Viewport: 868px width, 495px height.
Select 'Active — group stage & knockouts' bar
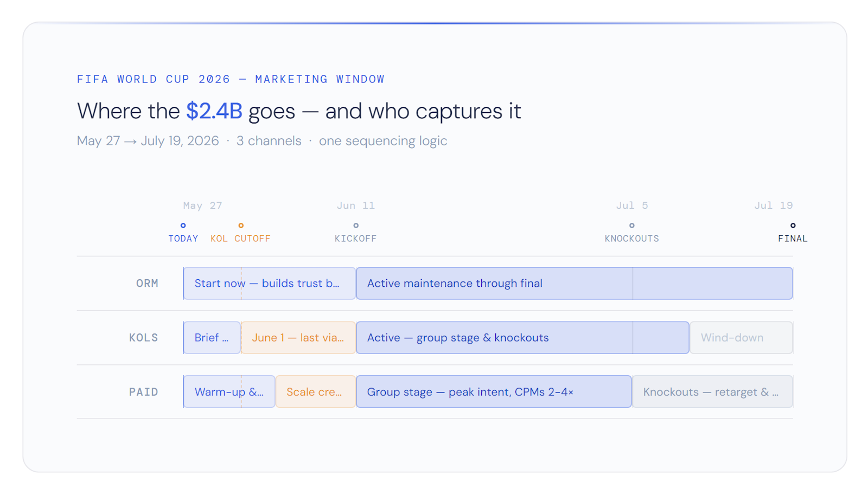(522, 338)
